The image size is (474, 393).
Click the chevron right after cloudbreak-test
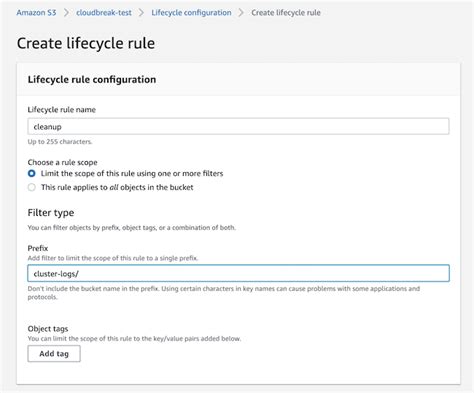141,13
